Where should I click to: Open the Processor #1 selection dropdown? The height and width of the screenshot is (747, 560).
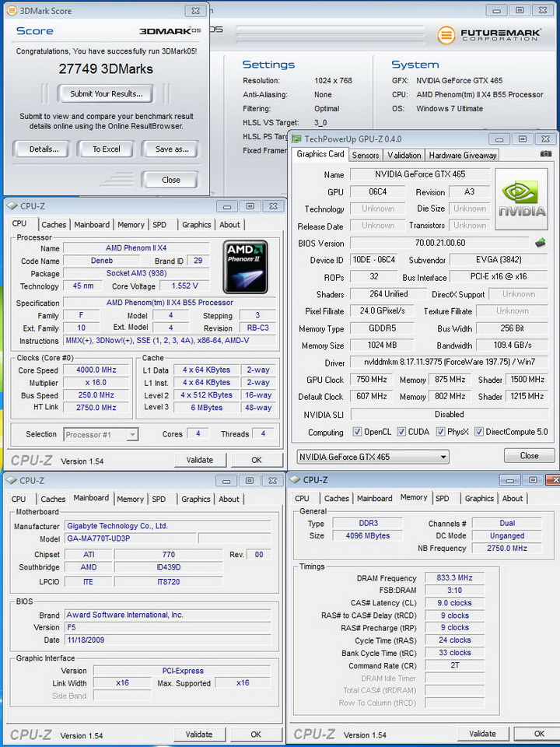pos(101,434)
